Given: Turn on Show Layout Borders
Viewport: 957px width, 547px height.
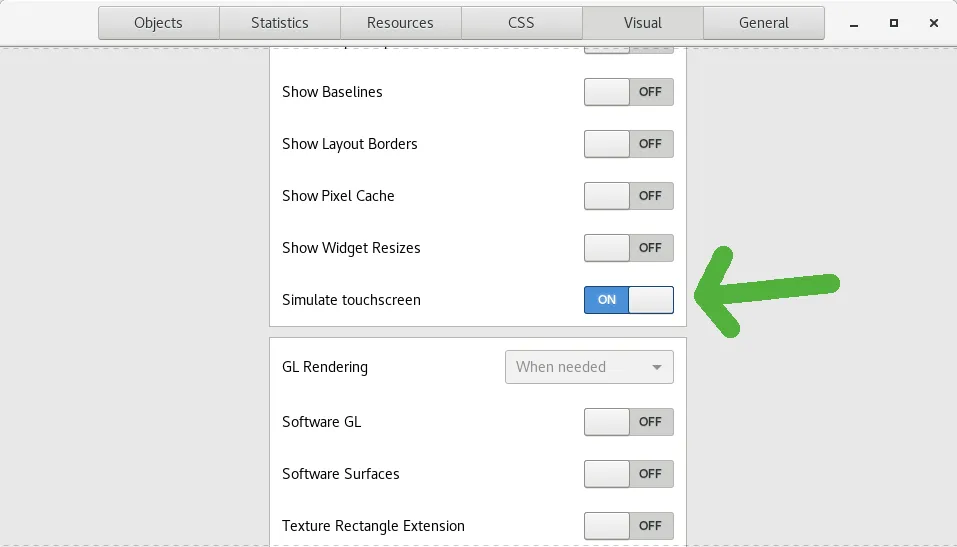Looking at the screenshot, I should coord(628,144).
